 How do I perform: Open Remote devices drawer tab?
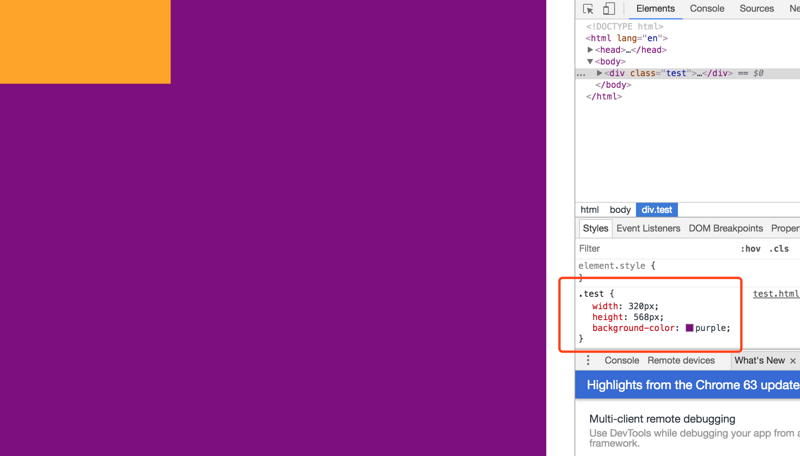tap(681, 361)
